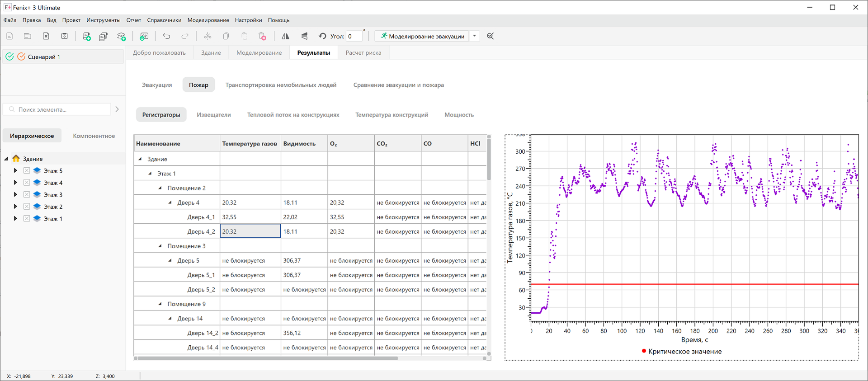Image resolution: width=868 pixels, height=381 pixels.
Task: Select the value 356,12 for Дверь 14_2
Action: tap(304, 333)
